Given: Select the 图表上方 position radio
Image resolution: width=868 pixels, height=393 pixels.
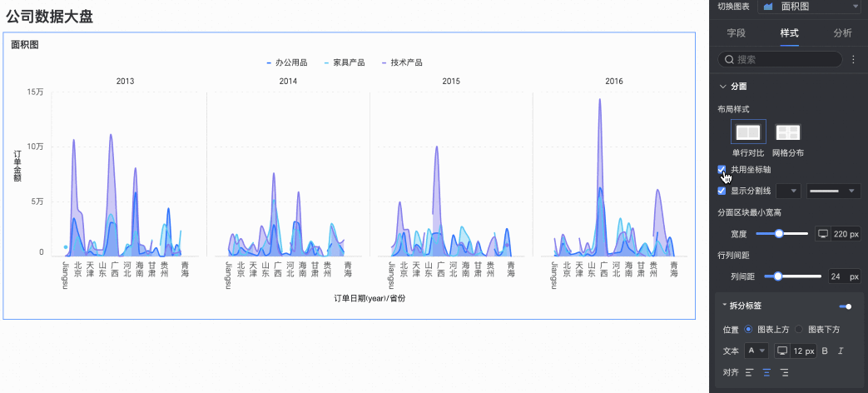Looking at the screenshot, I should [748, 330].
